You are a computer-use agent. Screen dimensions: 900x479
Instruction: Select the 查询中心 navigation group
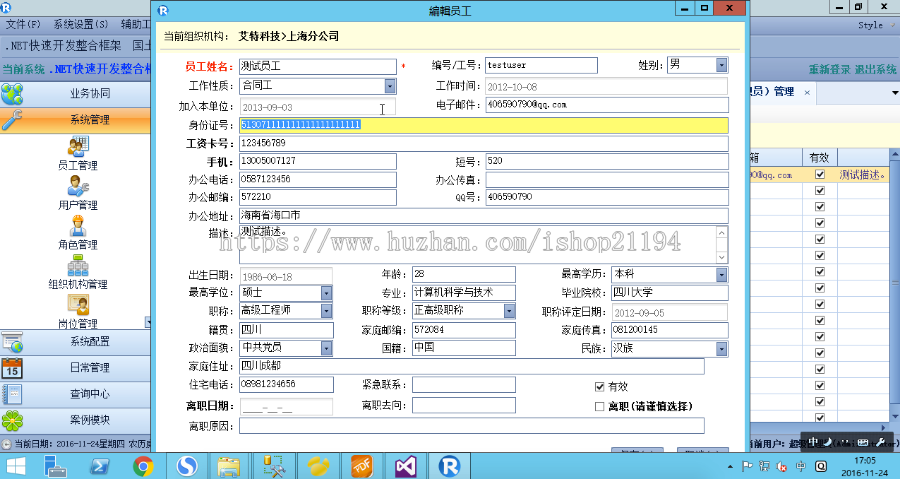(75, 395)
